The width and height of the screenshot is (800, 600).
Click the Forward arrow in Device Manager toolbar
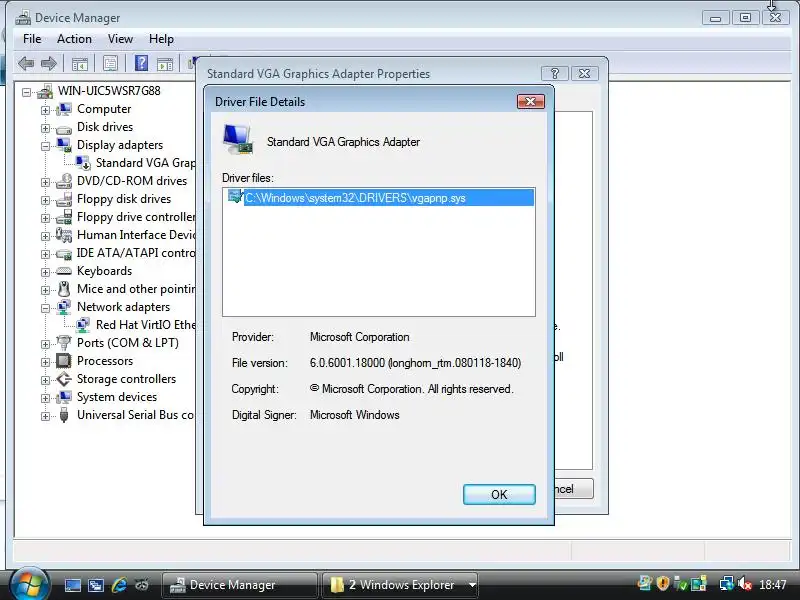[x=48, y=64]
